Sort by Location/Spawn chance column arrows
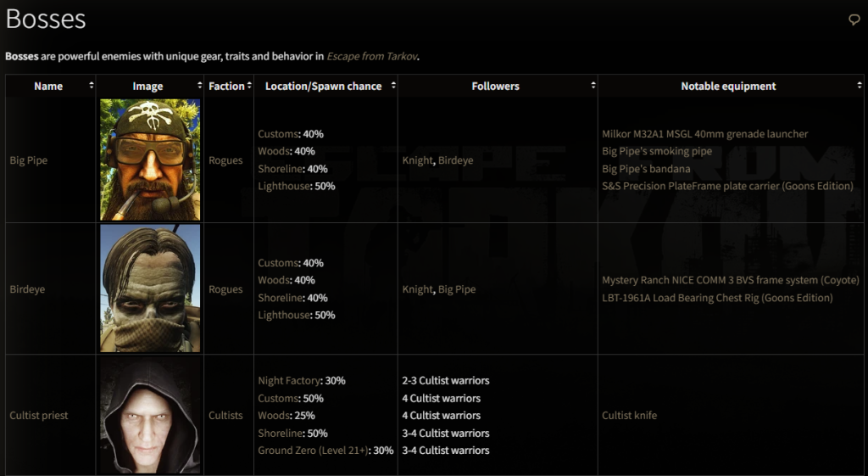Screen dimensions: 868x476 392,86
